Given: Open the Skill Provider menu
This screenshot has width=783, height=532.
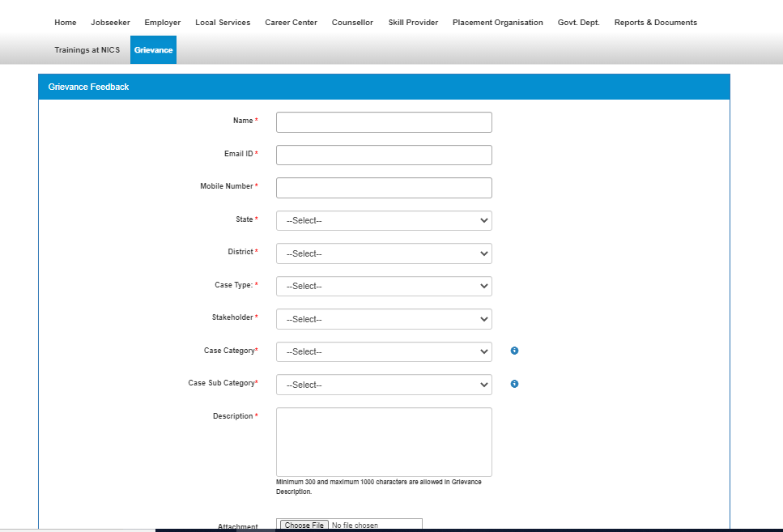Looking at the screenshot, I should coord(413,23).
